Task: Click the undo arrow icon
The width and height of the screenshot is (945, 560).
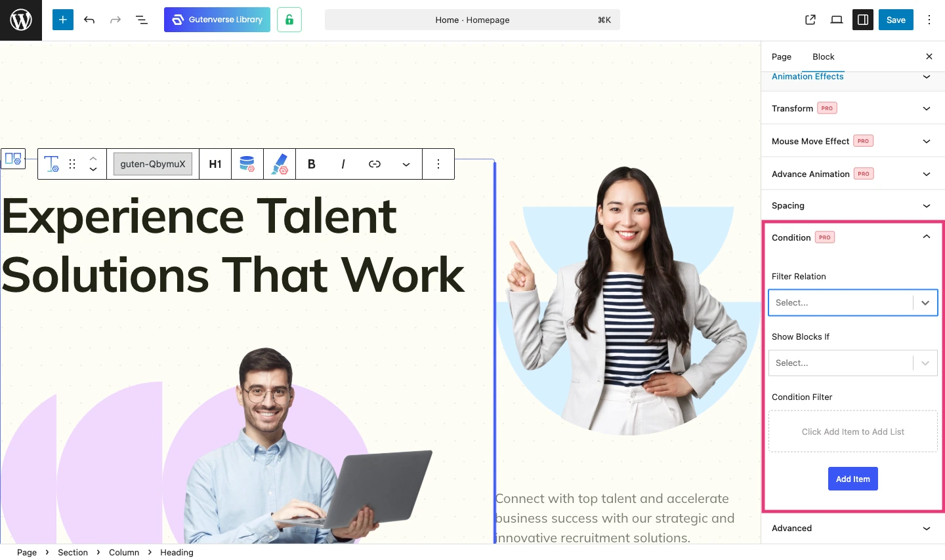Action: [x=89, y=20]
